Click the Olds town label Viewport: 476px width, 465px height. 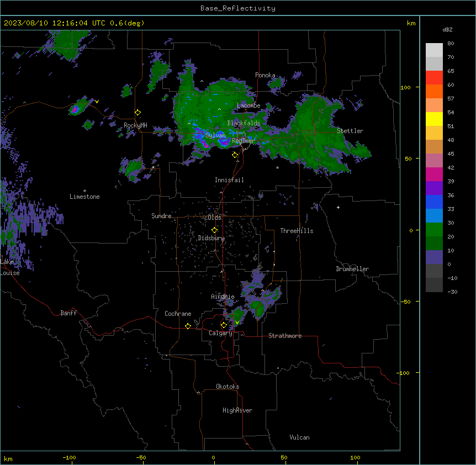[215, 218]
